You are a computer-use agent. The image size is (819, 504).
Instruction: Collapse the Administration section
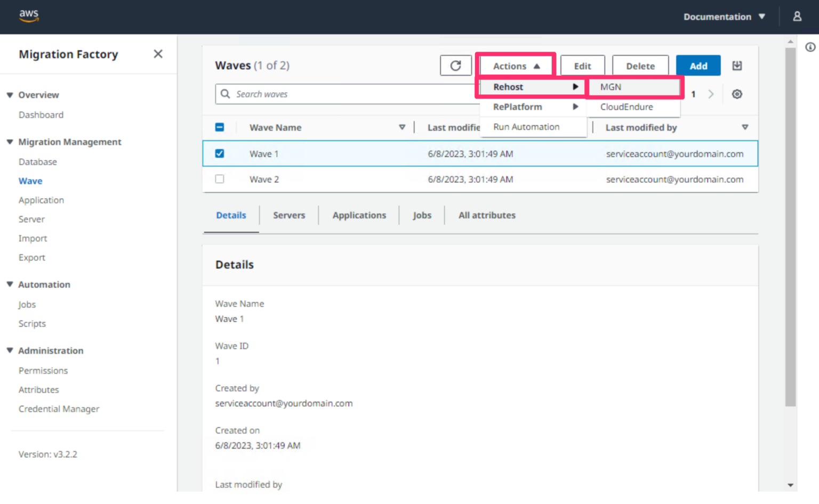[x=9, y=350]
